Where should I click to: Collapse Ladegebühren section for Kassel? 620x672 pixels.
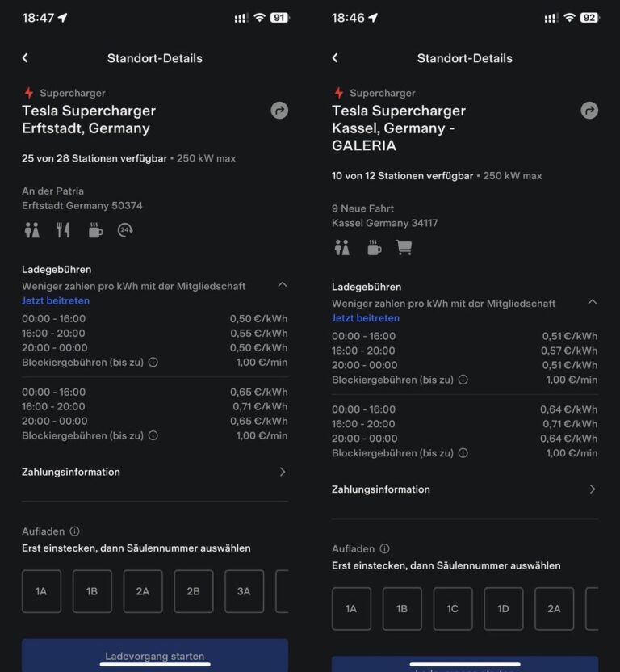[x=592, y=302]
